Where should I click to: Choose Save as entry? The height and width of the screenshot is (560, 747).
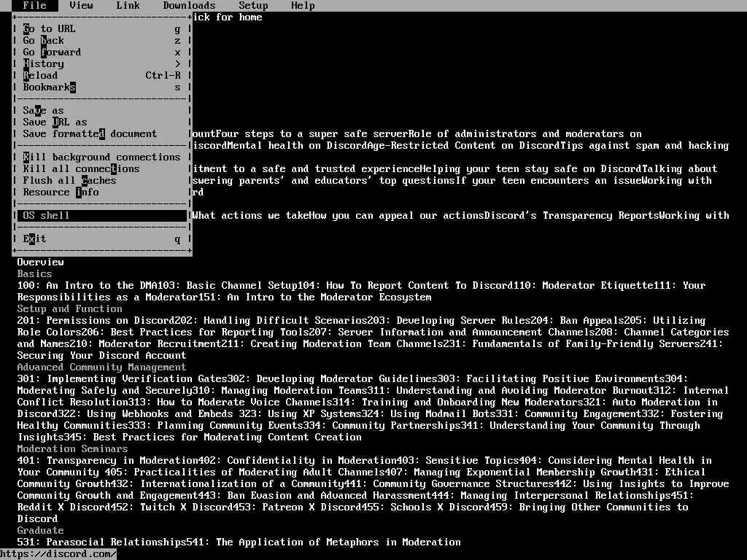[101, 111]
